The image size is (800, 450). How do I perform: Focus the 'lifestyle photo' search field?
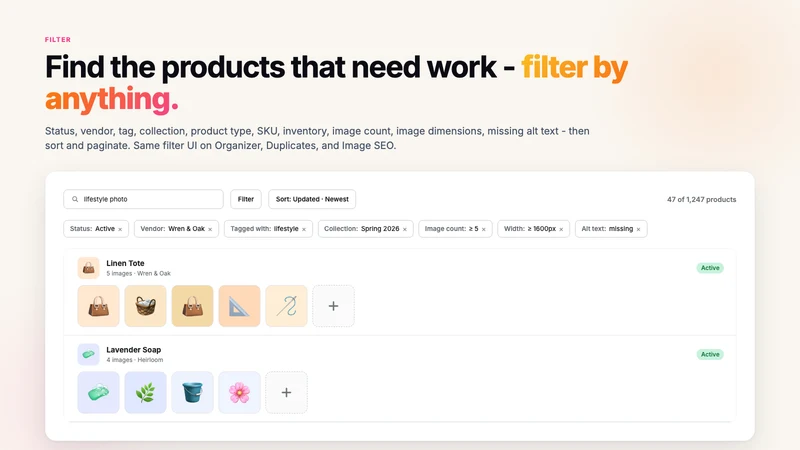click(143, 199)
